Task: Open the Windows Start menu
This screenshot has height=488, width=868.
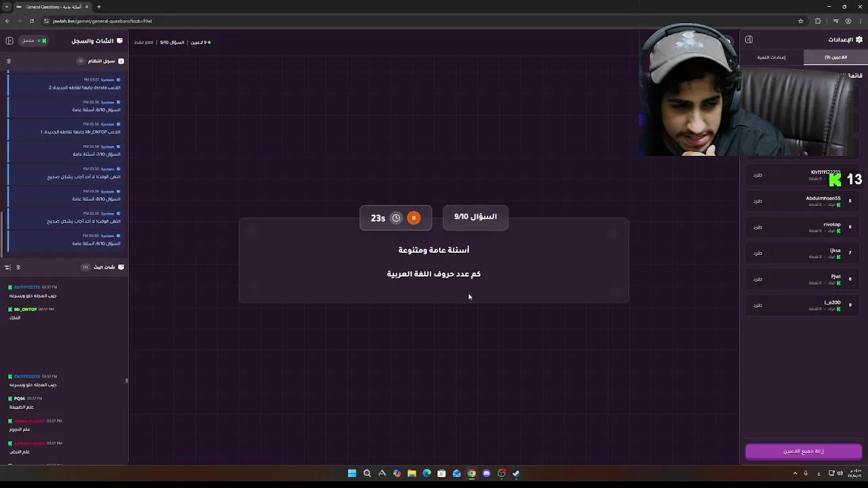Action: click(352, 473)
